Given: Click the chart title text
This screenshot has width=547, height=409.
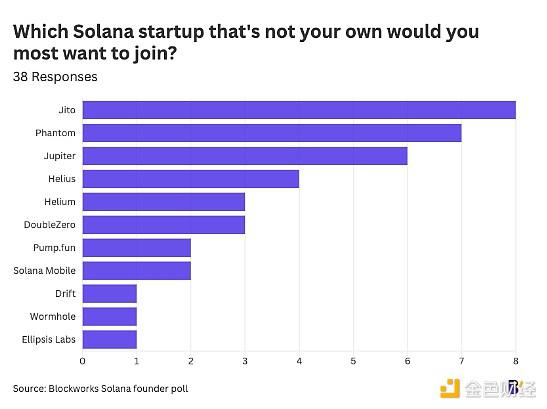Looking at the screenshot, I should coord(246,43).
